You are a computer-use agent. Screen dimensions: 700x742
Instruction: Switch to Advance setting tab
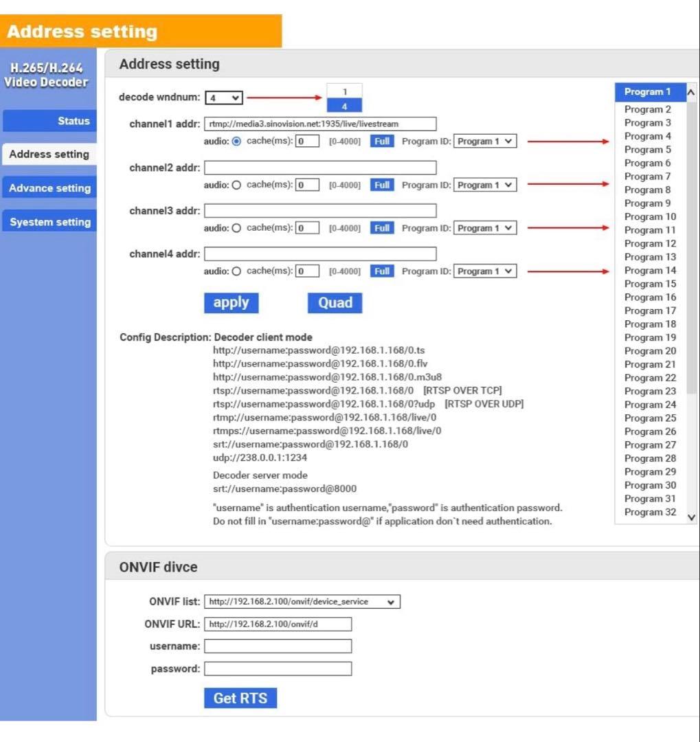point(49,188)
